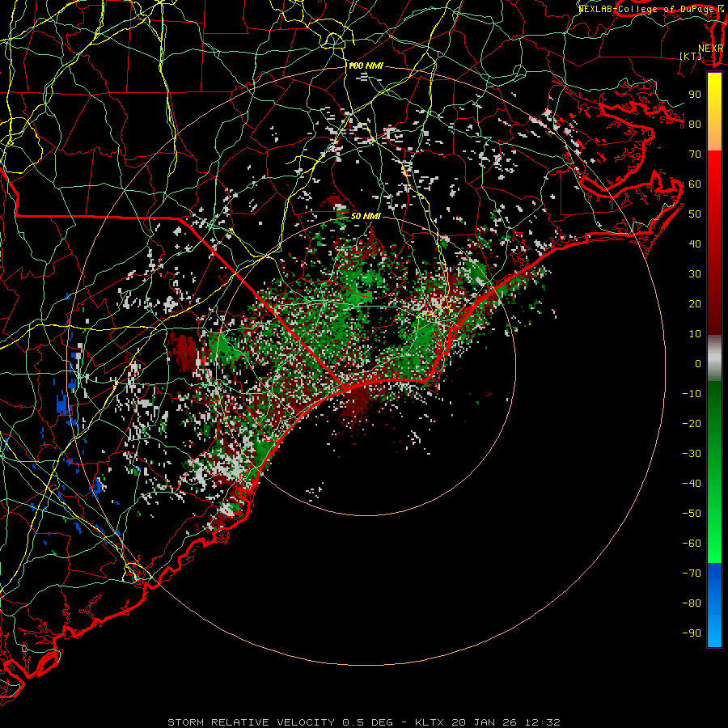Image resolution: width=728 pixels, height=728 pixels.
Task: Click the "50 NMI" range ring label
Action: coord(366,216)
